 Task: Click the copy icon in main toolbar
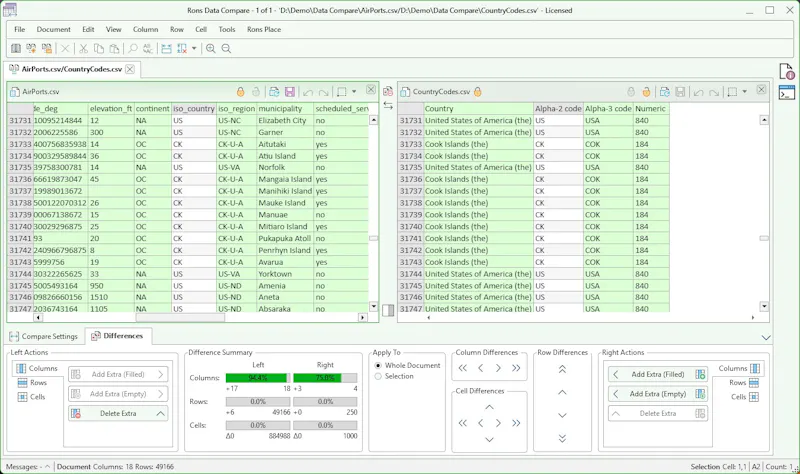(x=99, y=48)
